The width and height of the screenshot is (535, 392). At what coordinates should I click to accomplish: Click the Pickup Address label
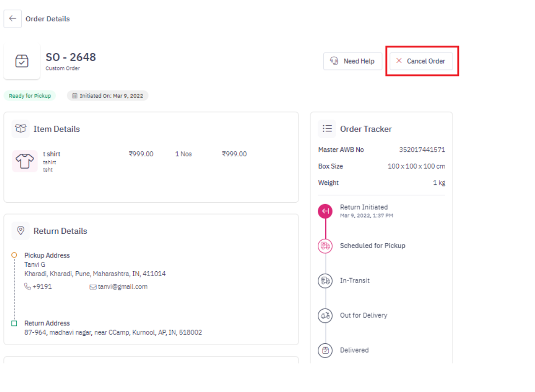(47, 255)
